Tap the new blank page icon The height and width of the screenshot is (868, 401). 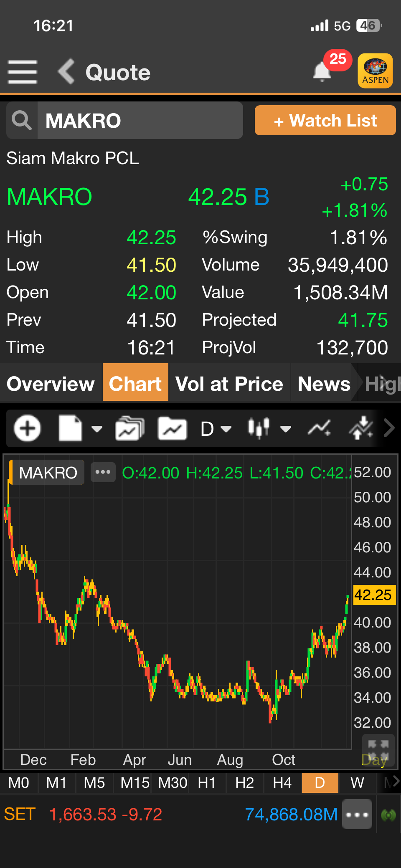[70, 428]
